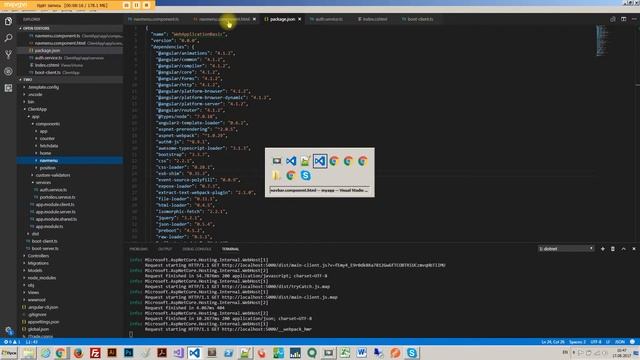
Task: Select Visual Studio Code in the Alt-Tab switcher
Action: coord(291,161)
